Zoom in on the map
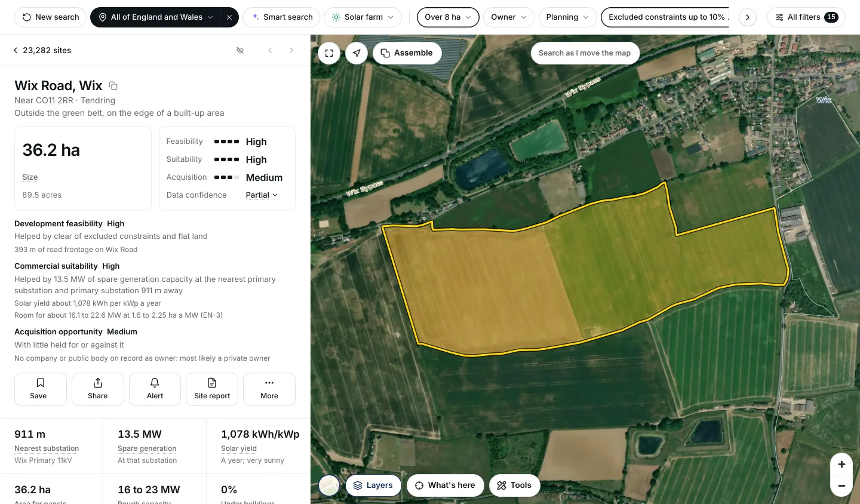This screenshot has height=504, width=860. [x=841, y=465]
